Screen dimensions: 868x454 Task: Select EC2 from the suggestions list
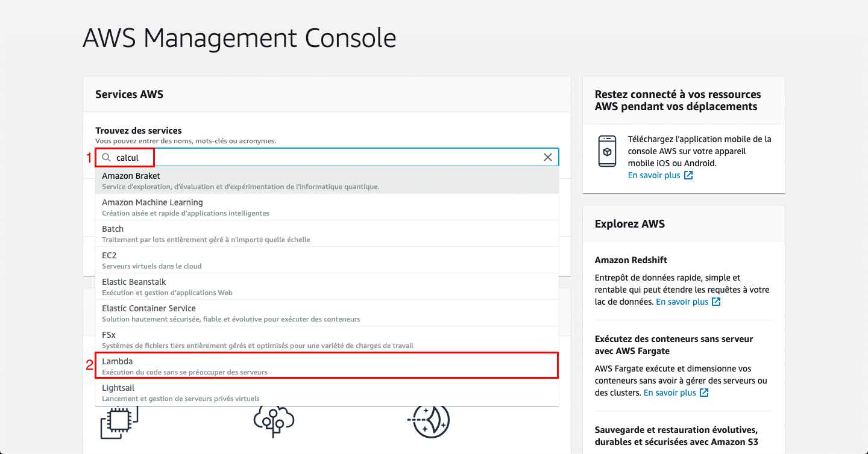pyautogui.click(x=327, y=260)
